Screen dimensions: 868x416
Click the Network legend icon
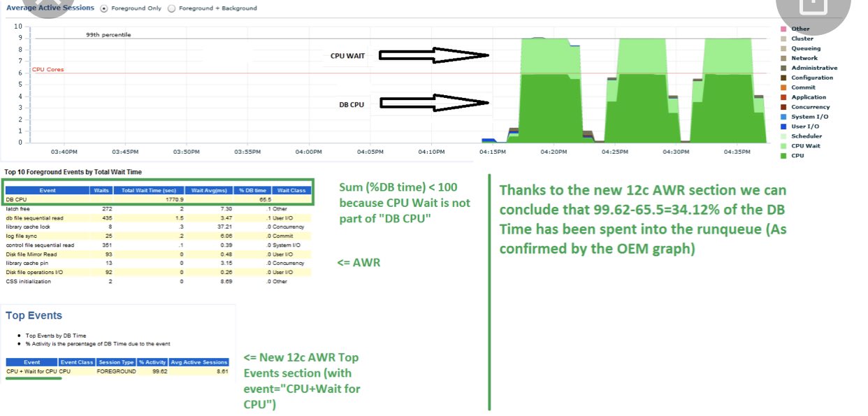pos(783,58)
